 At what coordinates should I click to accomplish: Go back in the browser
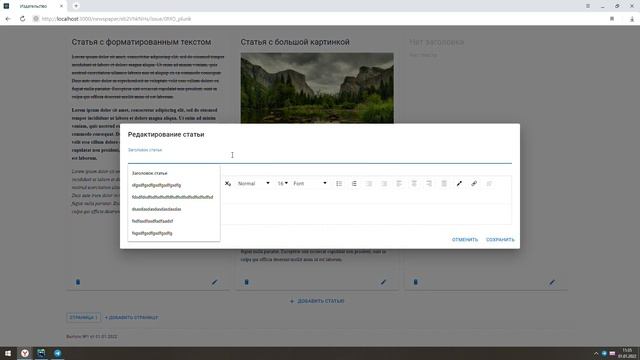[8, 19]
